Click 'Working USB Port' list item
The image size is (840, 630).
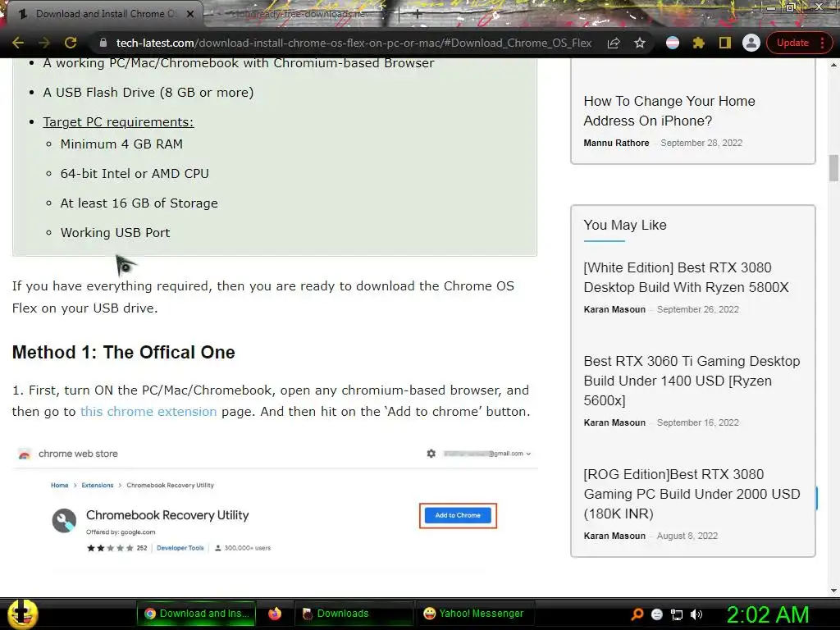click(x=115, y=232)
